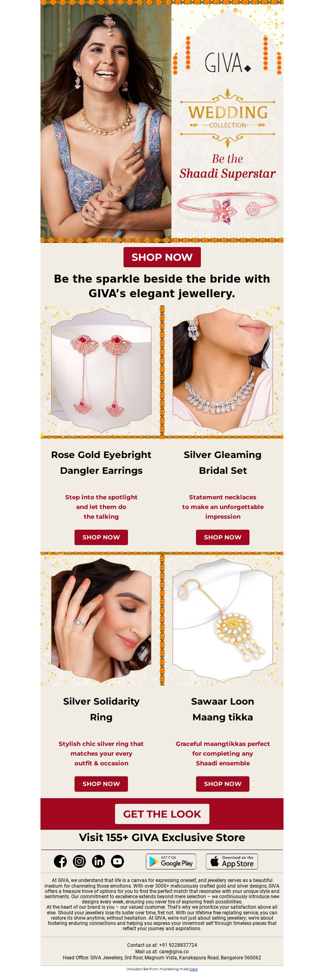Unsubscribe via the 'here' link
Viewport: 324px width, 980px height.
[194, 969]
